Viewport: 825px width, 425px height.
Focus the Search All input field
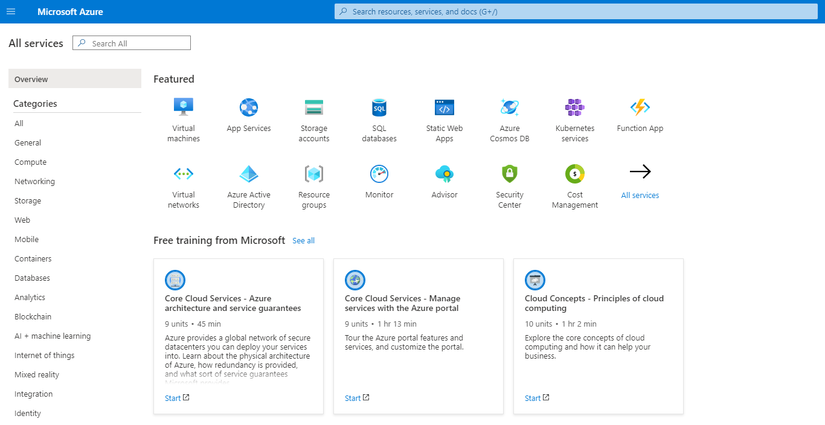pos(132,43)
